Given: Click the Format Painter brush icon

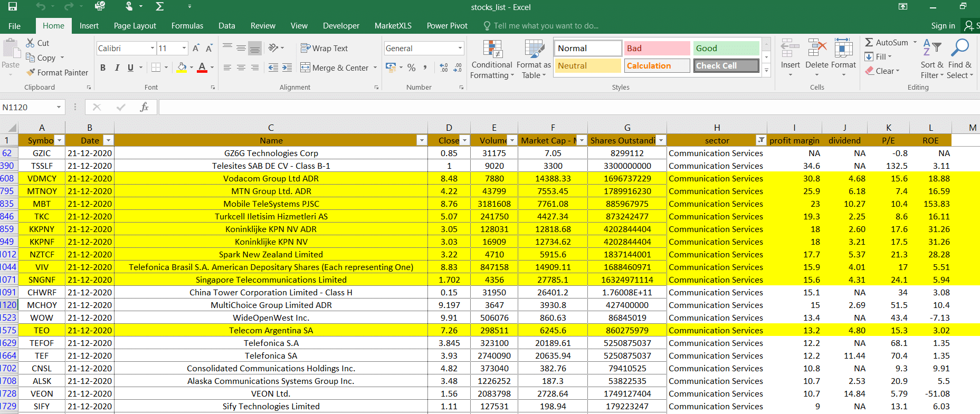Looking at the screenshot, I should point(31,72).
